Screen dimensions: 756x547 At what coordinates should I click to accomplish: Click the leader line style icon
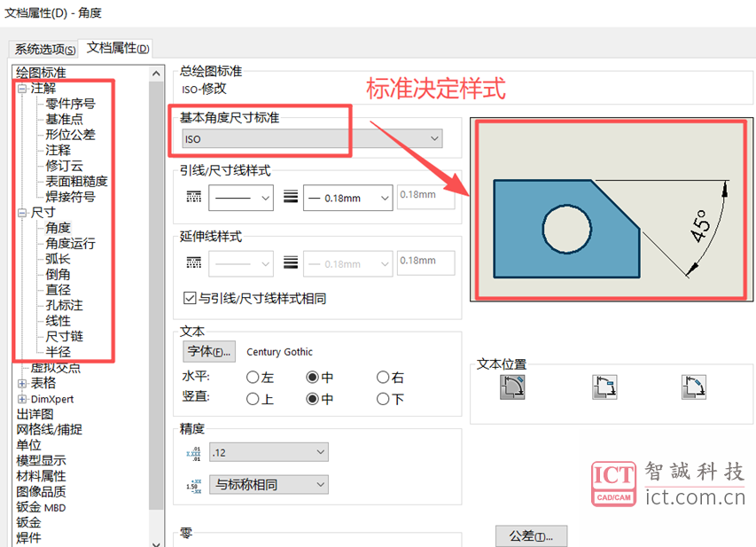(194, 198)
